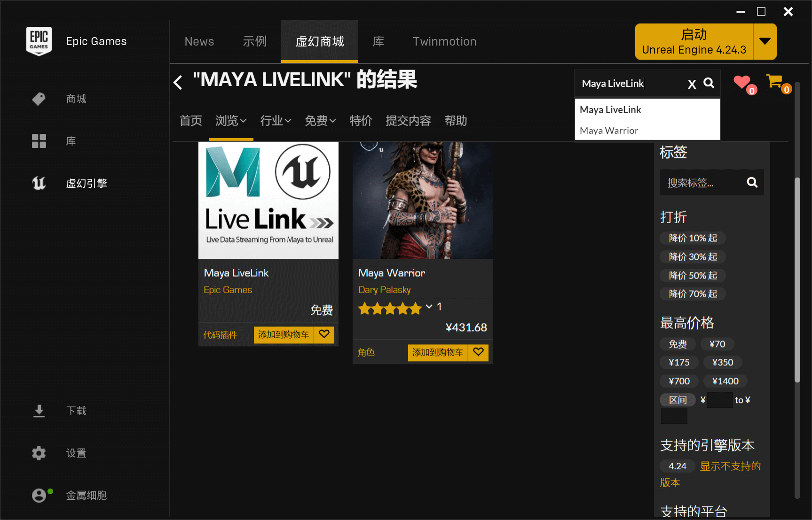812x520 pixels.
Task: Click the search magnifier icon
Action: pos(709,83)
